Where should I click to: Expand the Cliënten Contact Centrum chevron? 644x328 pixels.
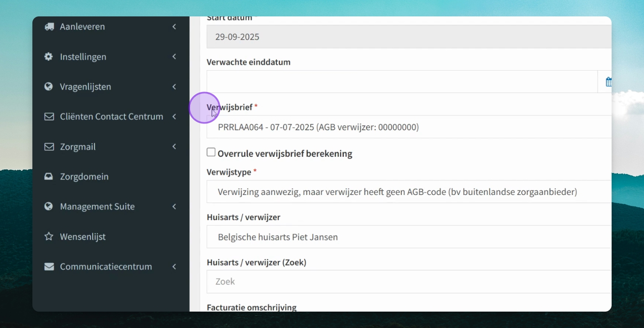(174, 117)
